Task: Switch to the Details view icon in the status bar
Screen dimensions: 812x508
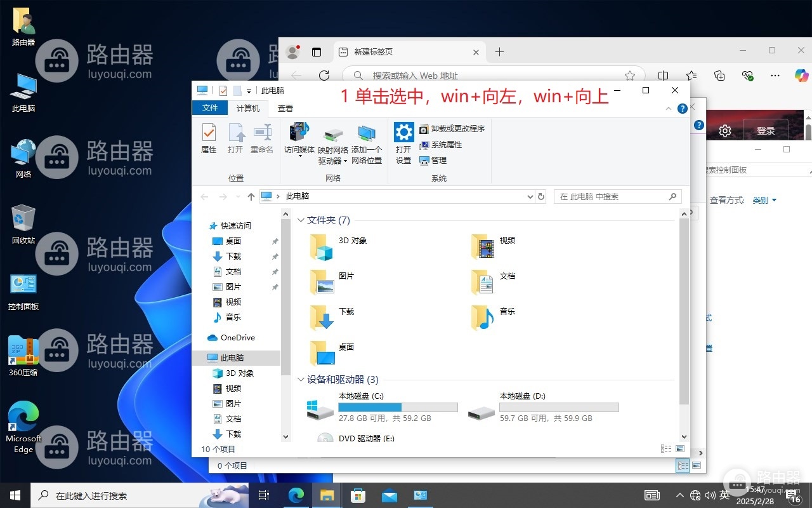Action: [665, 449]
